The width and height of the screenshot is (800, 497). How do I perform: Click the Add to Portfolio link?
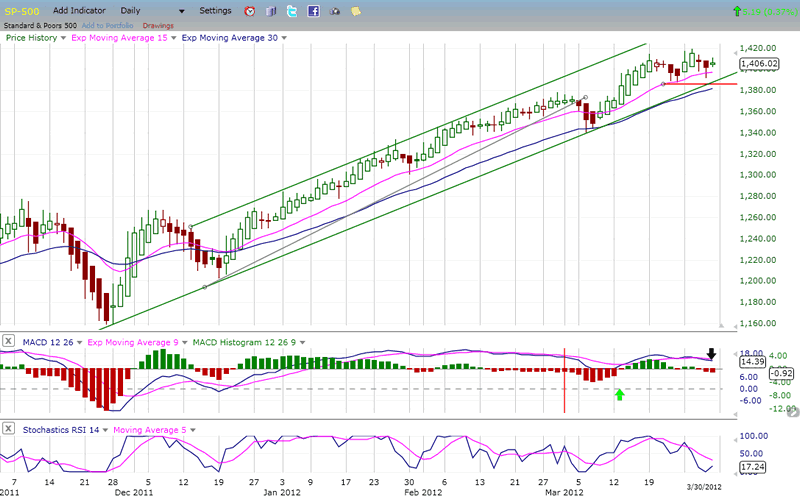point(107,26)
